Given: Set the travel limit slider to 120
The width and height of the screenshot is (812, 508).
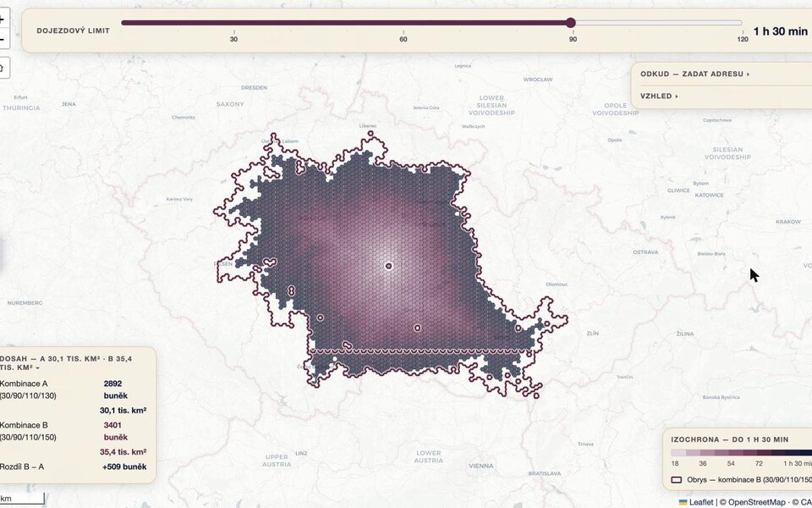Looking at the screenshot, I should (742, 23).
